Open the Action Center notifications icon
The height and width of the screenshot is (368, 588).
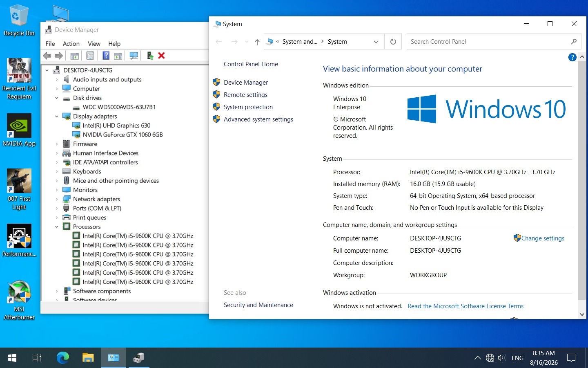tap(571, 358)
